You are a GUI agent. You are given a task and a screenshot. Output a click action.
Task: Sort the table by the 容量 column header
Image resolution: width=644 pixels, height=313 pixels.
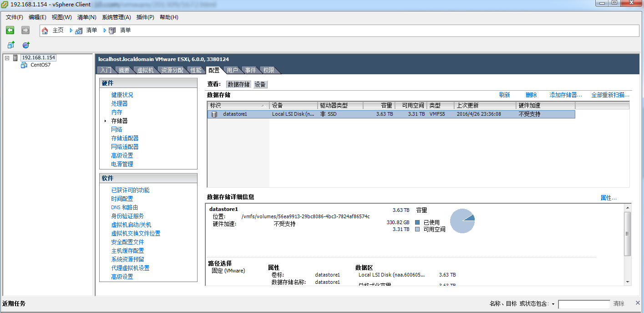(x=379, y=106)
